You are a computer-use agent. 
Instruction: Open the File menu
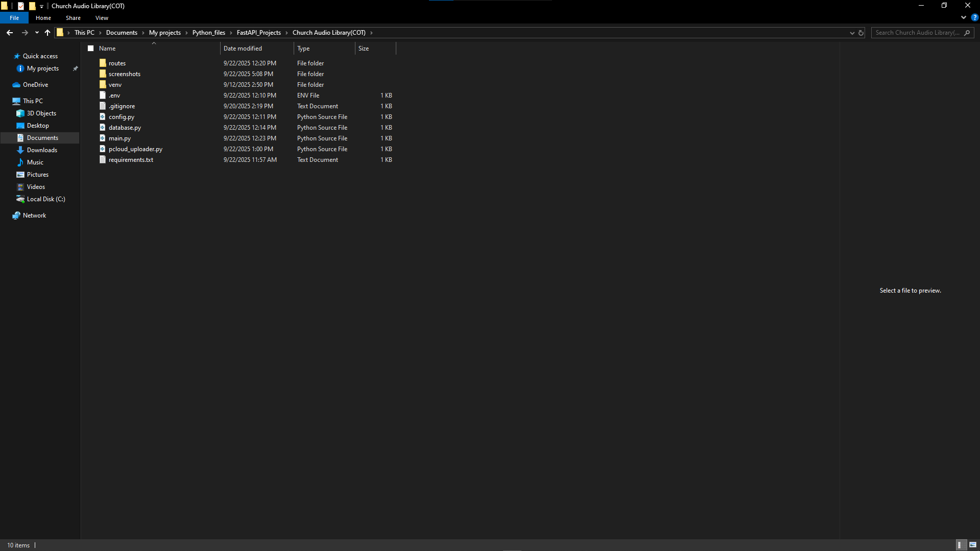click(x=14, y=18)
